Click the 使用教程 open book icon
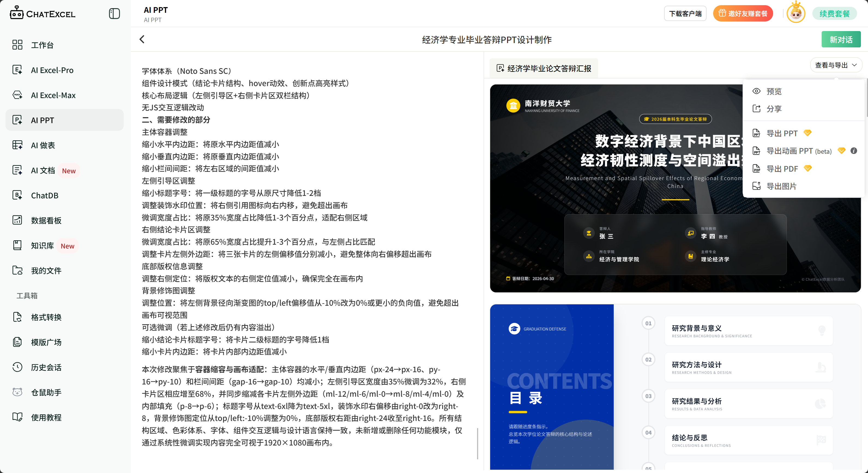Image resolution: width=868 pixels, height=473 pixels. click(x=17, y=417)
